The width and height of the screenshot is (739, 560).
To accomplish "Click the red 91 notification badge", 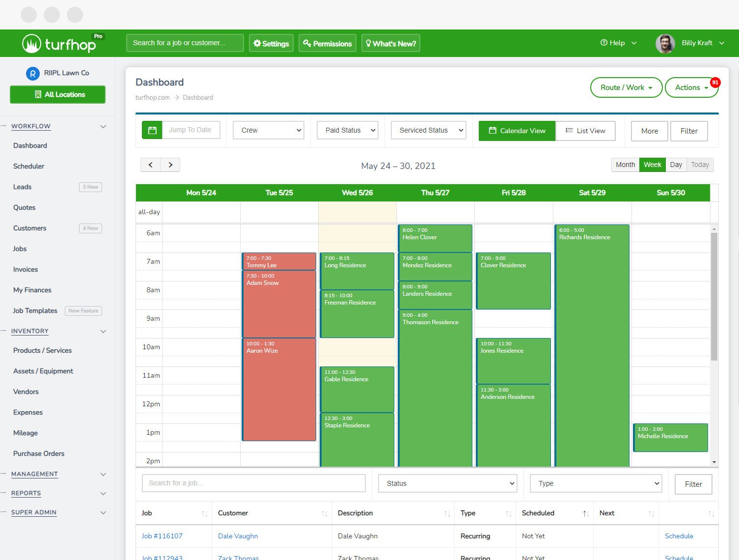I will point(715,83).
